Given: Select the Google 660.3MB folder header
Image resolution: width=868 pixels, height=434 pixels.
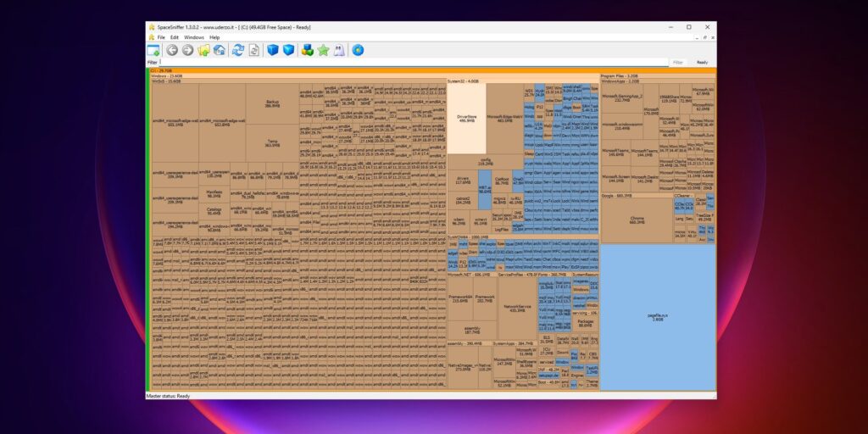Looking at the screenshot, I should (x=637, y=196).
